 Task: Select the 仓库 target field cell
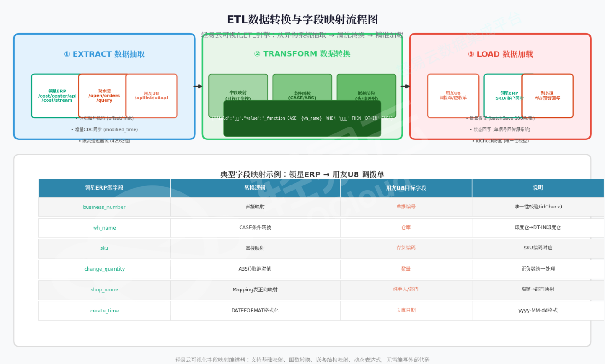tap(406, 228)
